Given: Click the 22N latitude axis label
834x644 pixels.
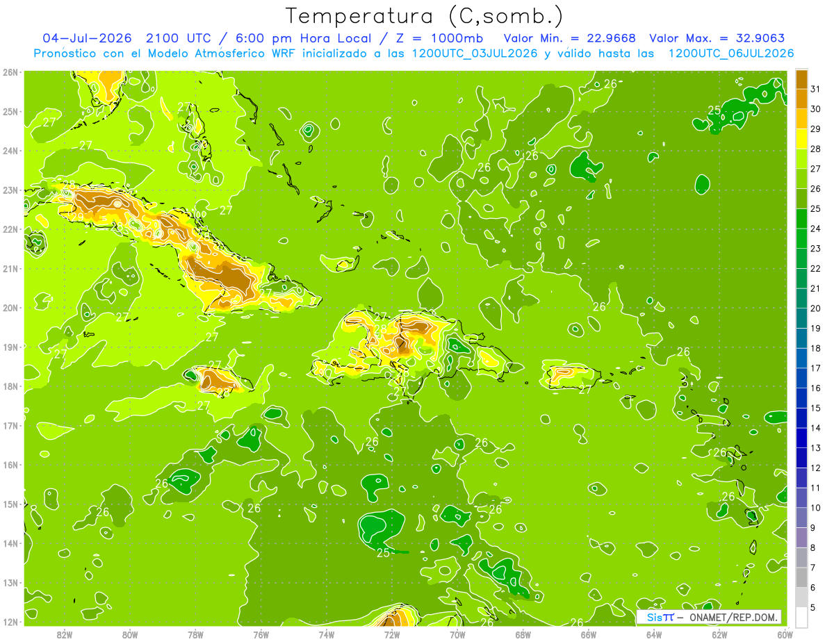Looking at the screenshot, I should click(x=10, y=229).
